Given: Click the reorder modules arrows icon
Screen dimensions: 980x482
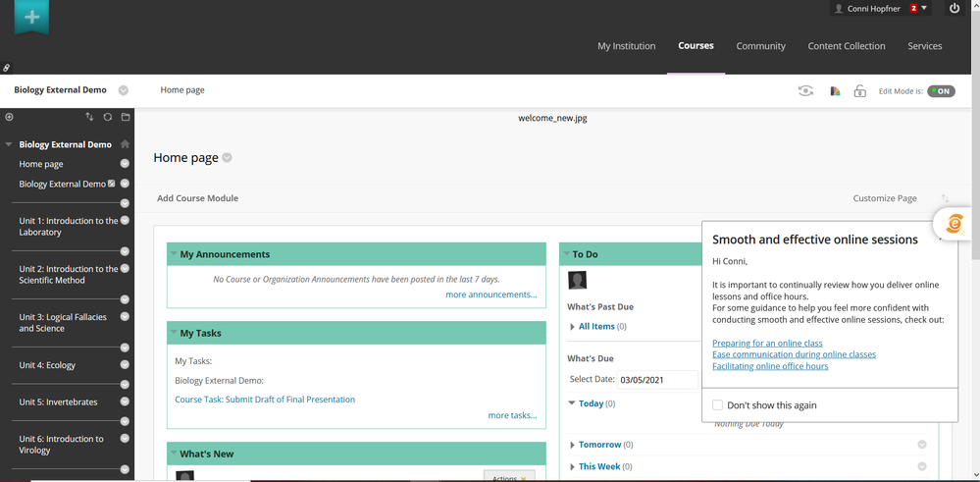Looking at the screenshot, I should [945, 198].
